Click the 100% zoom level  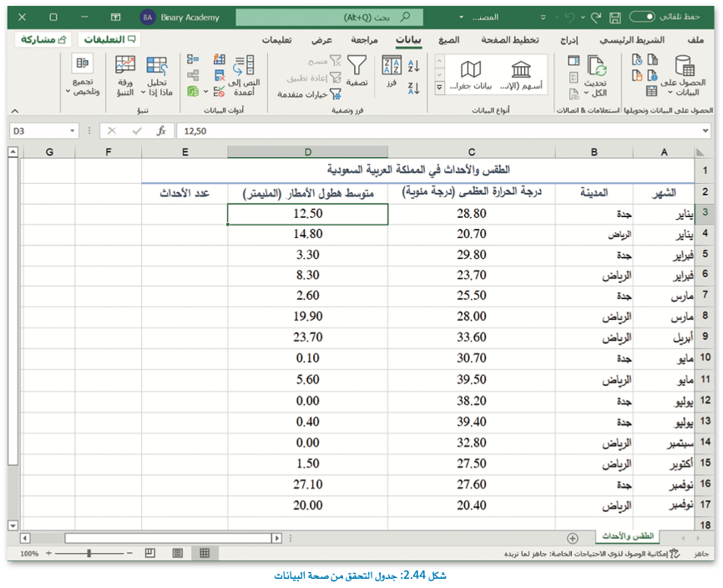pos(29,554)
